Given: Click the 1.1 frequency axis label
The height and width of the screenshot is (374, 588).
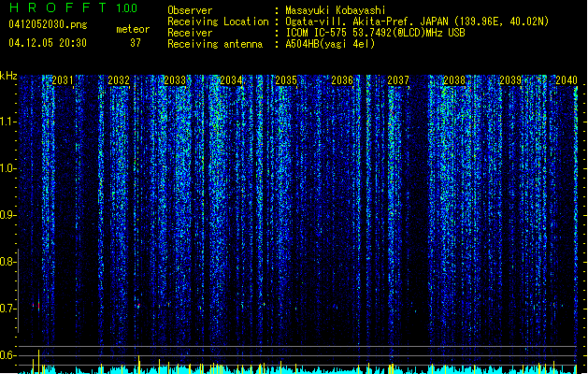Looking at the screenshot, I should click(x=7, y=122).
